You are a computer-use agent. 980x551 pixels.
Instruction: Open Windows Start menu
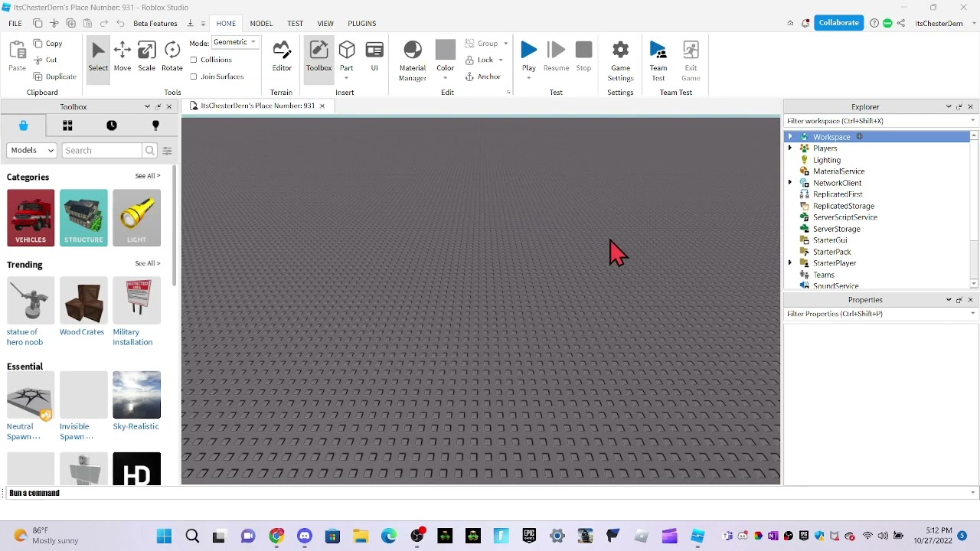164,536
